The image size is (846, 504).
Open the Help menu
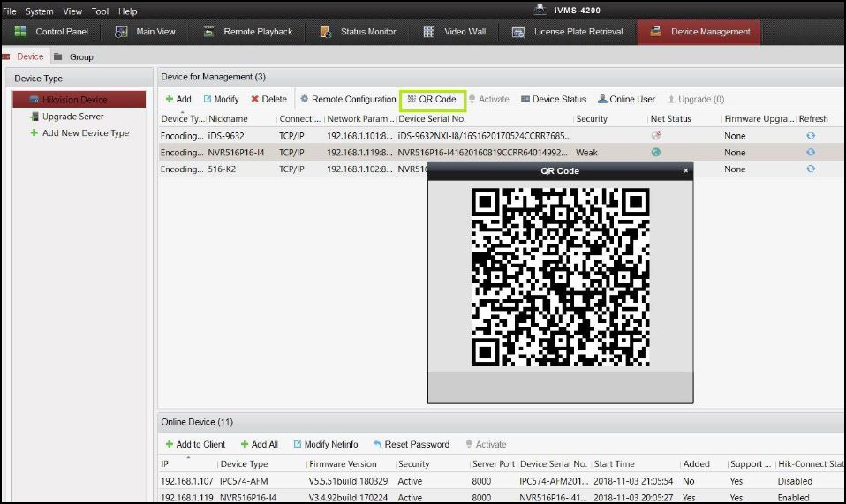tap(128, 11)
